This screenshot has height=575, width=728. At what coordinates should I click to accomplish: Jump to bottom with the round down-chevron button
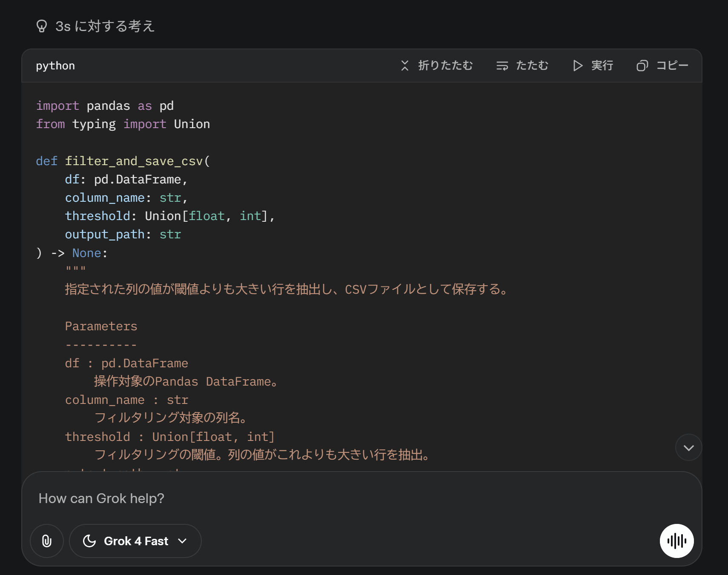click(688, 447)
